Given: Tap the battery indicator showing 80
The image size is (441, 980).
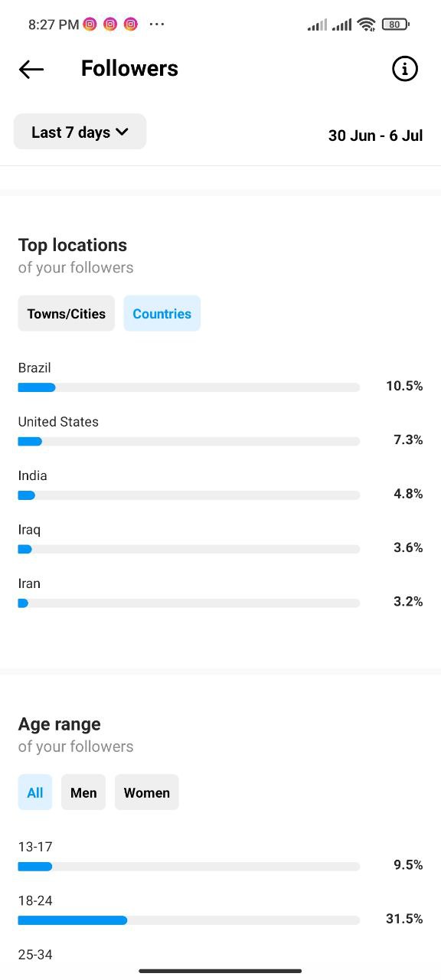Looking at the screenshot, I should pos(395,24).
